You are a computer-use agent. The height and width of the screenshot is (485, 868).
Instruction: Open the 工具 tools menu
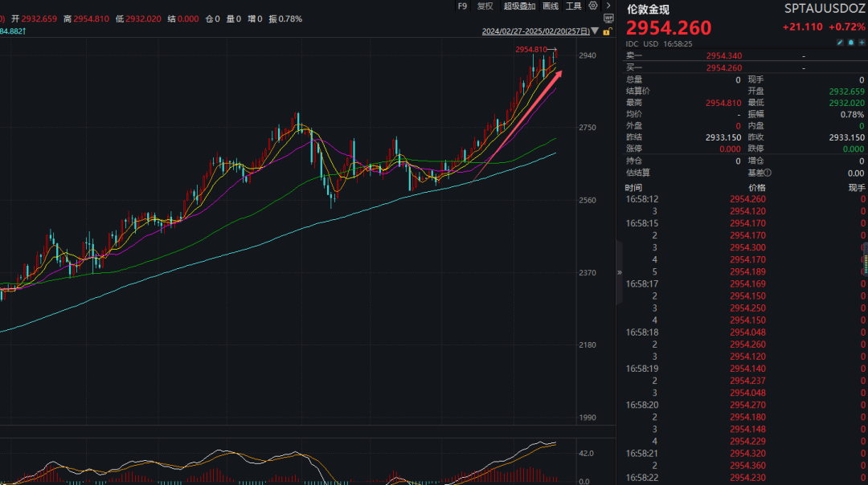[x=573, y=6]
